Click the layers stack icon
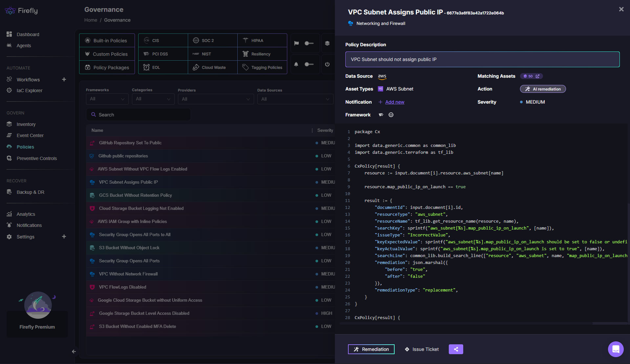The width and height of the screenshot is (630, 364). click(327, 43)
